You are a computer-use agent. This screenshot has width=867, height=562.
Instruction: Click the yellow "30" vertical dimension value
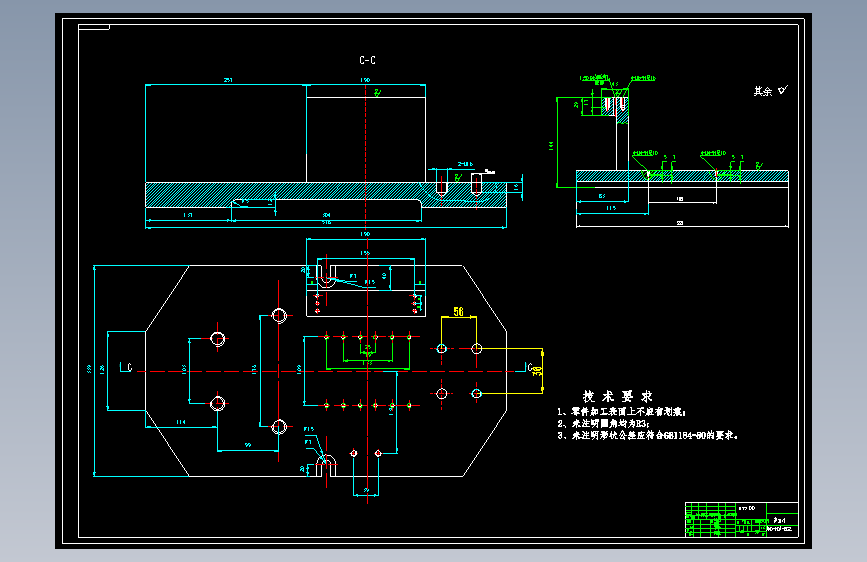[x=536, y=371]
